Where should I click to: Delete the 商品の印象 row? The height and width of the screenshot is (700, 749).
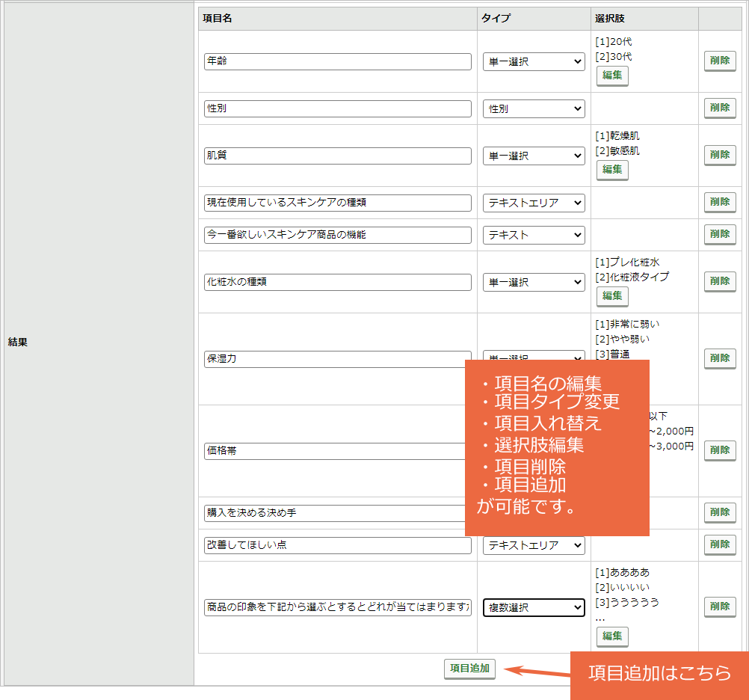point(720,607)
